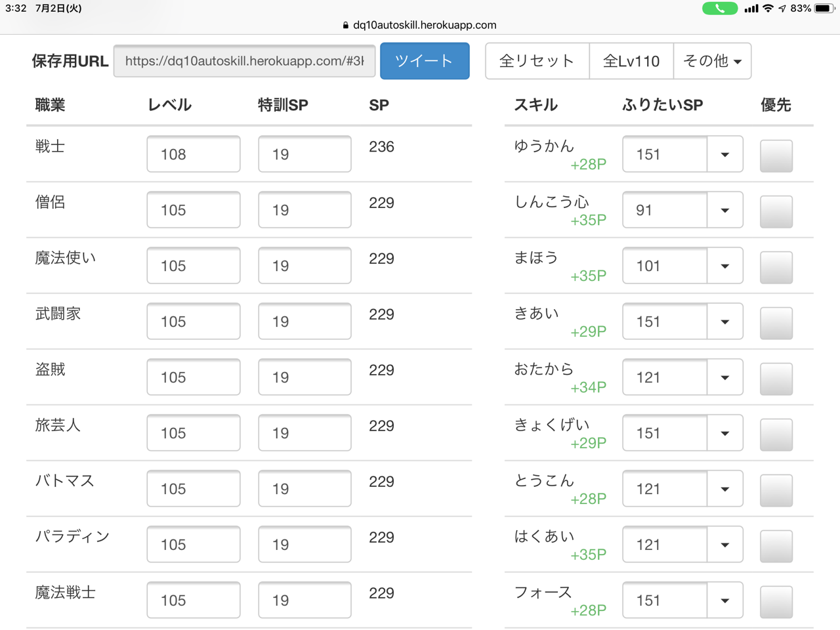The image size is (840, 630).
Task: Select the 魔法戦士 level input
Action: coord(194,600)
